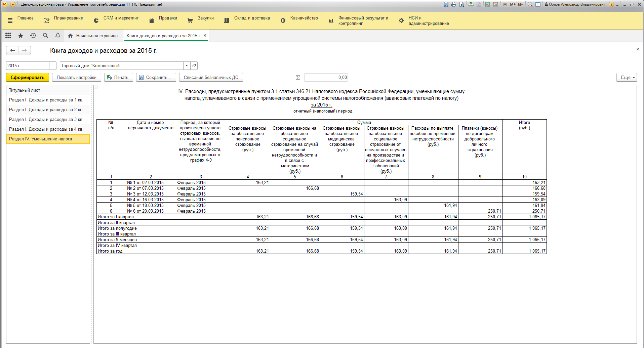Click the forward arrow navigation button
644x348 pixels.
pos(25,50)
